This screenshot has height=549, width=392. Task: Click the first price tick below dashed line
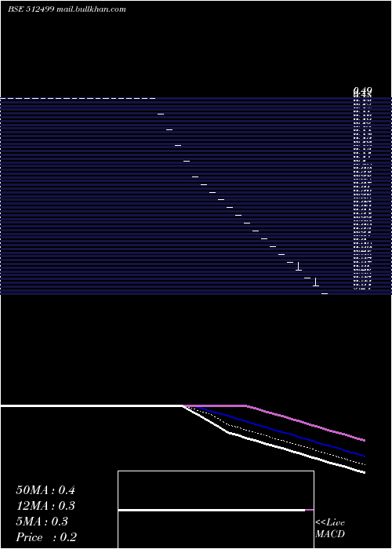161,114
